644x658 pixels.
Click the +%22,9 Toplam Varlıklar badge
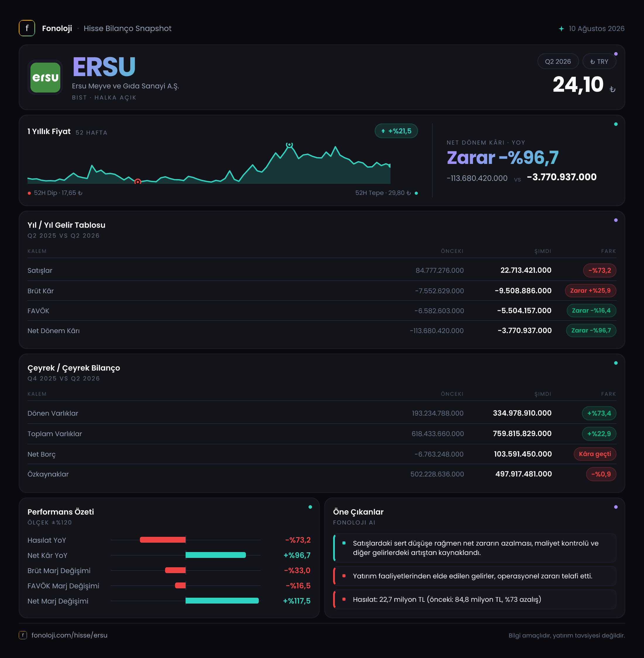pyautogui.click(x=599, y=433)
